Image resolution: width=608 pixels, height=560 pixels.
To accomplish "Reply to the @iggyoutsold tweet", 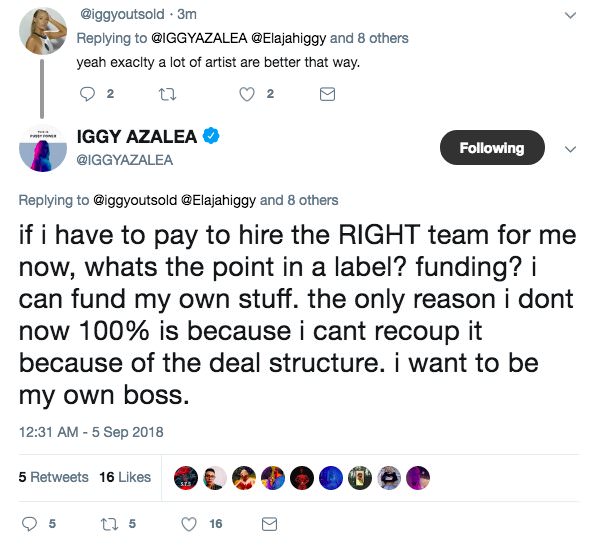I will (x=87, y=94).
